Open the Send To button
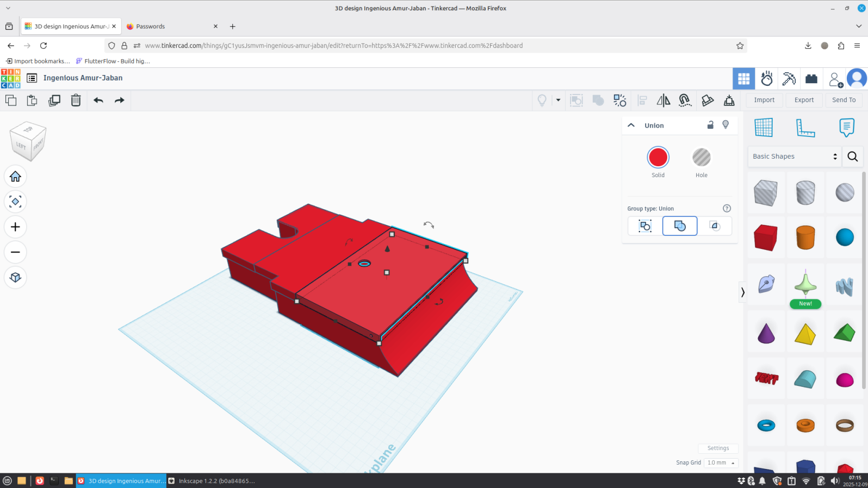This screenshot has height=488, width=868. pos(844,100)
